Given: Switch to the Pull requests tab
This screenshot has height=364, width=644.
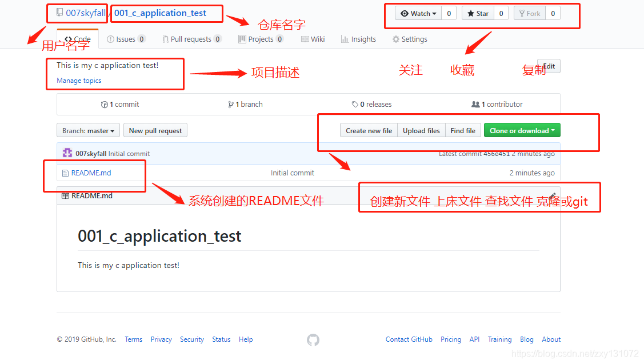Looking at the screenshot, I should [x=191, y=39].
